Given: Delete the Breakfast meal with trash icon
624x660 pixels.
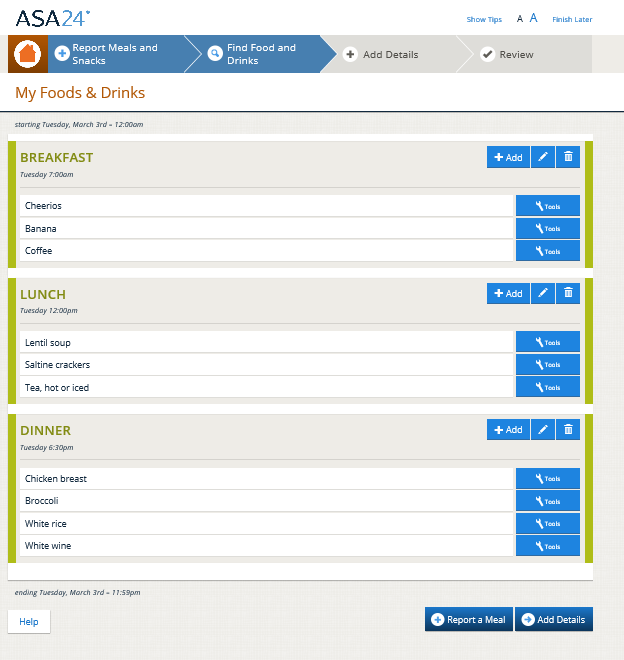Looking at the screenshot, I should click(x=568, y=157).
